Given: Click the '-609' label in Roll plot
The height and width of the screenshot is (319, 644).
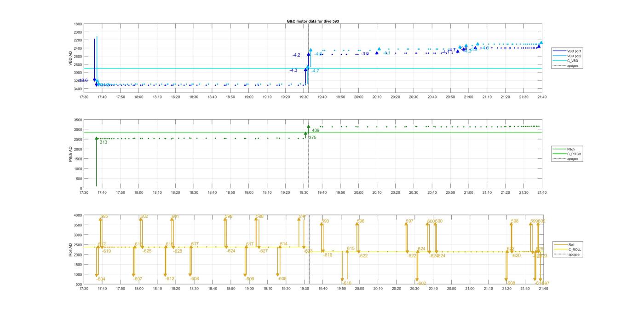Looking at the screenshot, I should [249, 279].
